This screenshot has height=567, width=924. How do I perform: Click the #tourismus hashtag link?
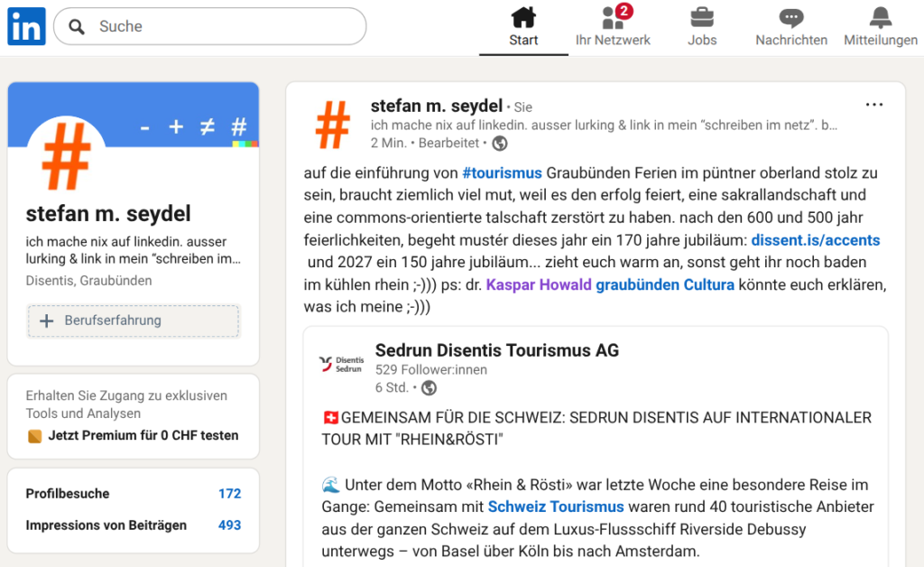(x=502, y=172)
